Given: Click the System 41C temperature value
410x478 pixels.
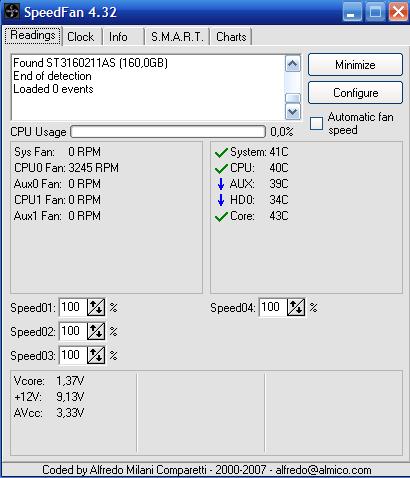Looking at the screenshot, I should coord(279,152).
